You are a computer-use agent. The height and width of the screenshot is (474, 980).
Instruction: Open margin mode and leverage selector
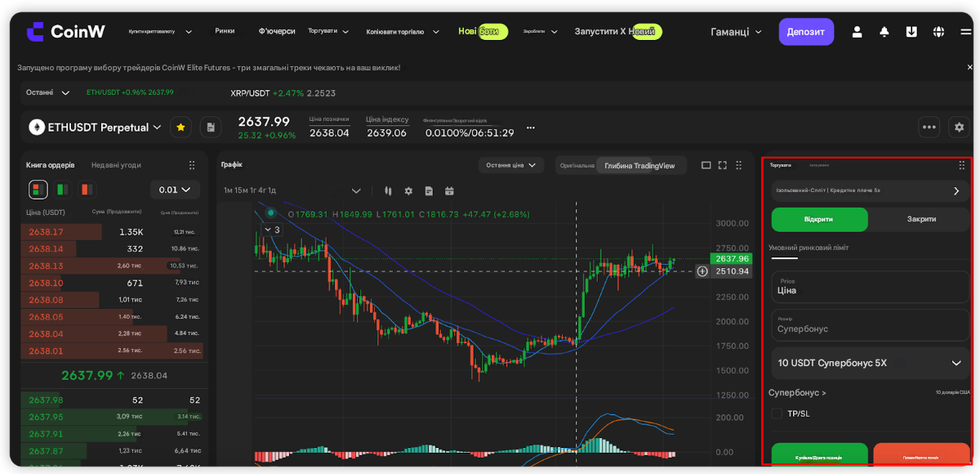pyautogui.click(x=871, y=190)
